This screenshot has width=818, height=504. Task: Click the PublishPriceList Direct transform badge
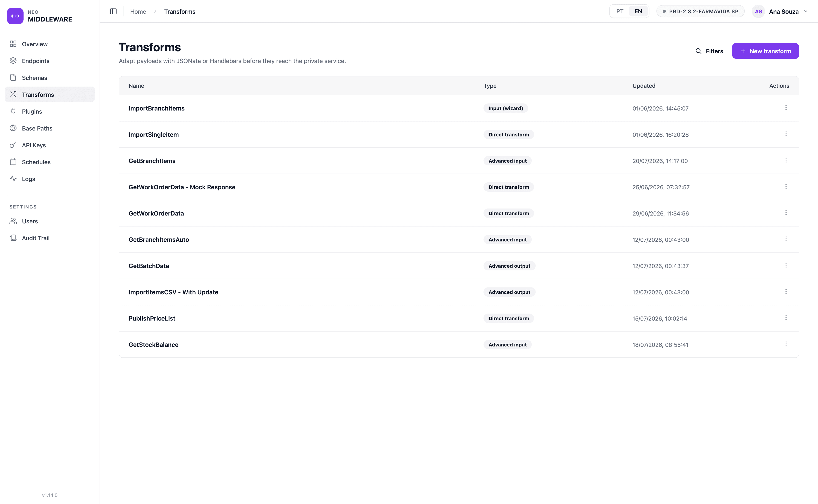point(508,318)
